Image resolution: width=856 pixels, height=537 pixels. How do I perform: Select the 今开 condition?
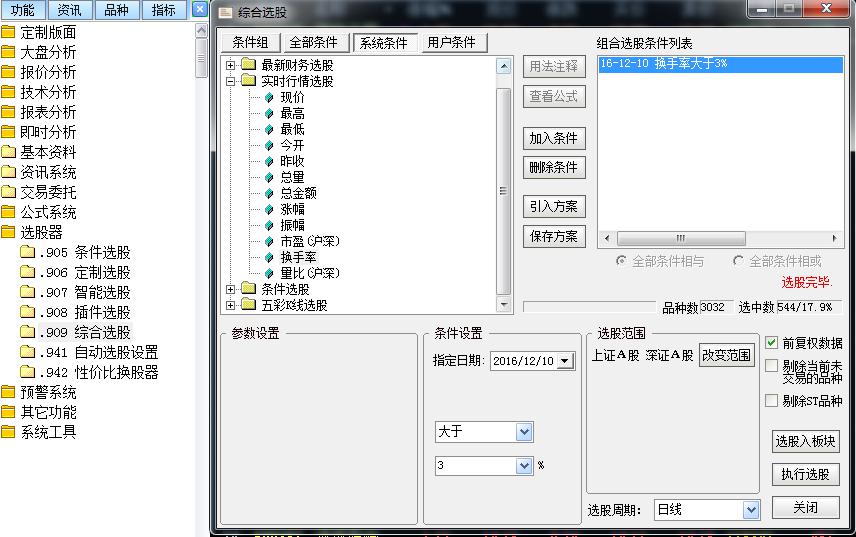(x=292, y=146)
